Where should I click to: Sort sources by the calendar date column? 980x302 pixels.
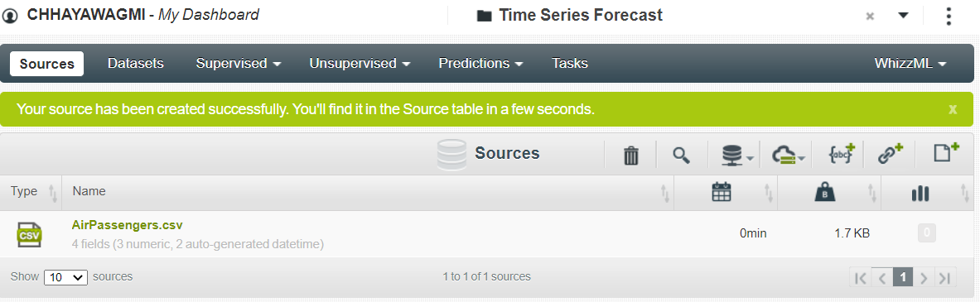coord(722,192)
